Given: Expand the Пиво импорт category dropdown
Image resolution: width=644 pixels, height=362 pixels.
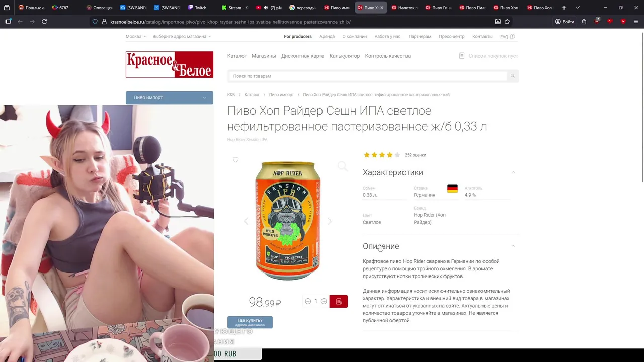Looking at the screenshot, I should click(x=170, y=98).
